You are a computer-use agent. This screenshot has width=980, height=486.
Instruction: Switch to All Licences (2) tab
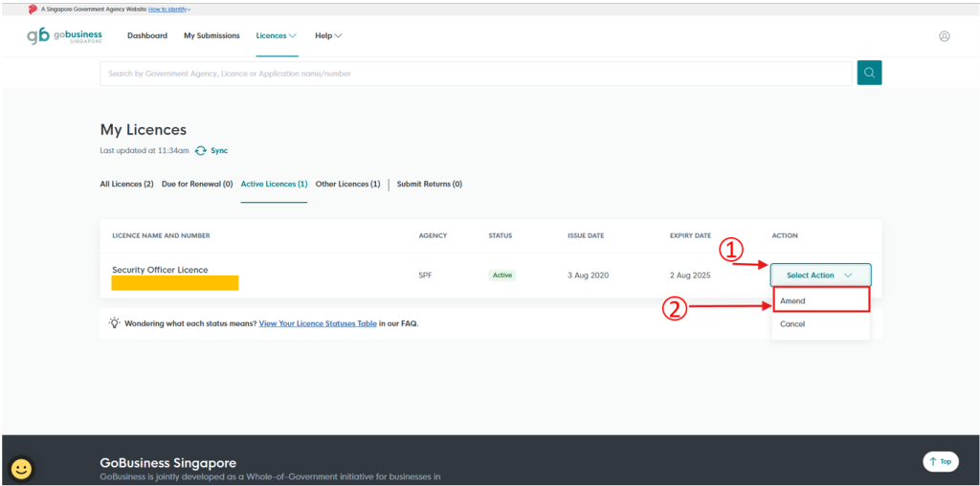127,185
